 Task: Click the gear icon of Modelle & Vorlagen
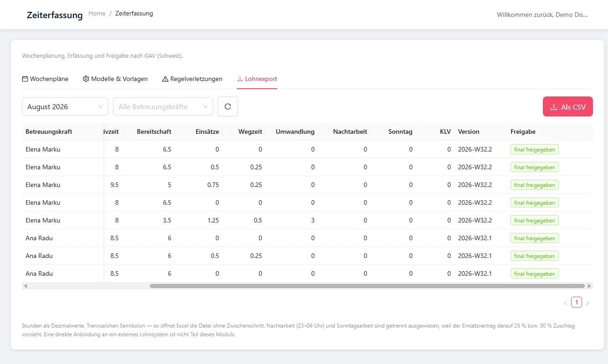click(x=86, y=79)
